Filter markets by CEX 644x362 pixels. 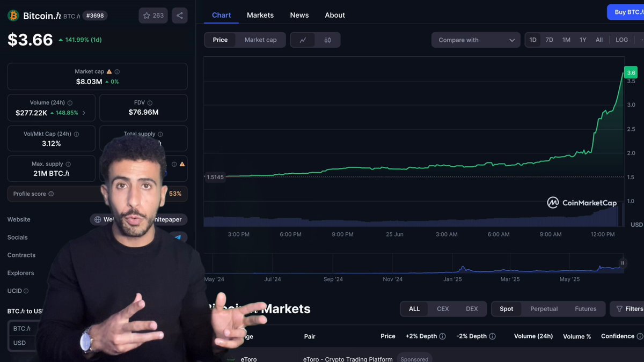pyautogui.click(x=443, y=309)
